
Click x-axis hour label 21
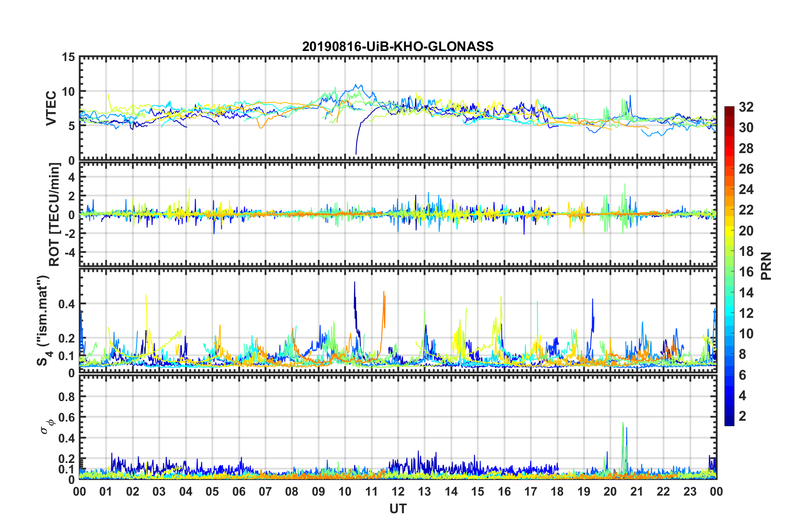[637, 491]
